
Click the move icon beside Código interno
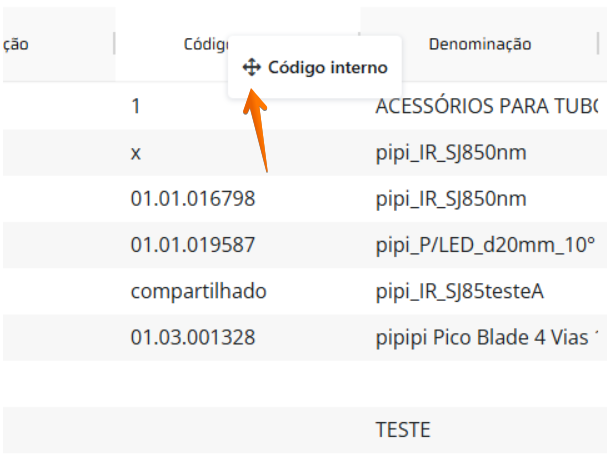coord(251,68)
